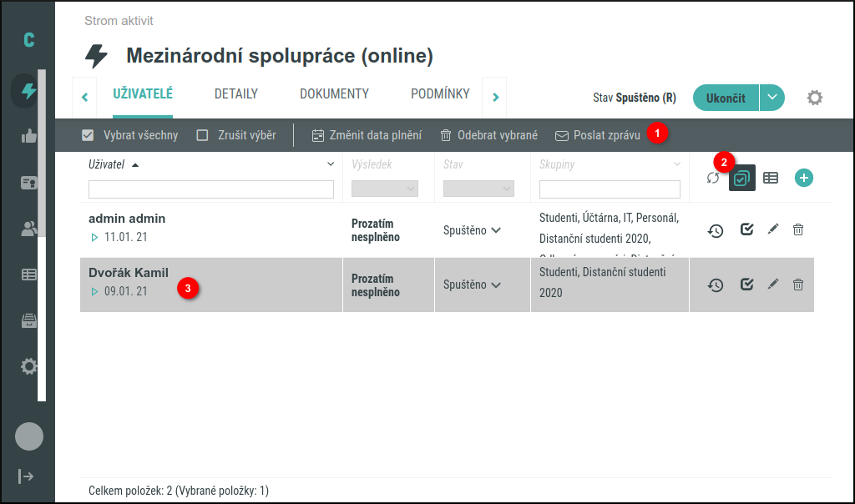Delete admin admin using trash icon

pyautogui.click(x=798, y=229)
